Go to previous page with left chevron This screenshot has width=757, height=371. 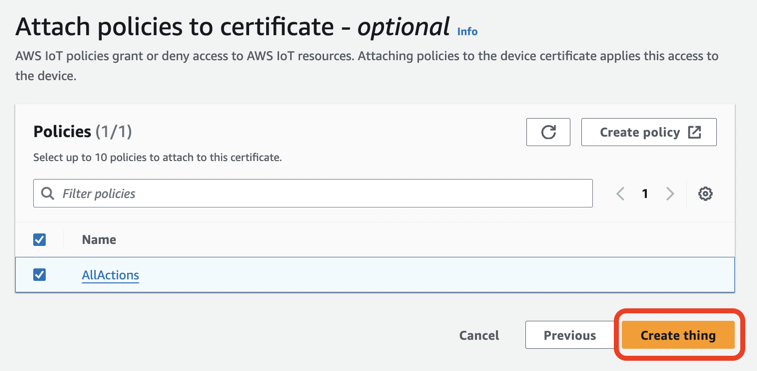[x=620, y=194]
